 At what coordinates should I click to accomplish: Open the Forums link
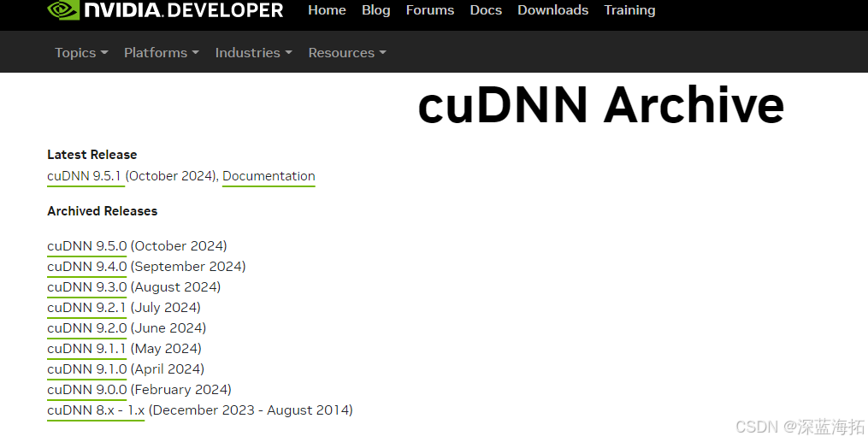(x=430, y=10)
